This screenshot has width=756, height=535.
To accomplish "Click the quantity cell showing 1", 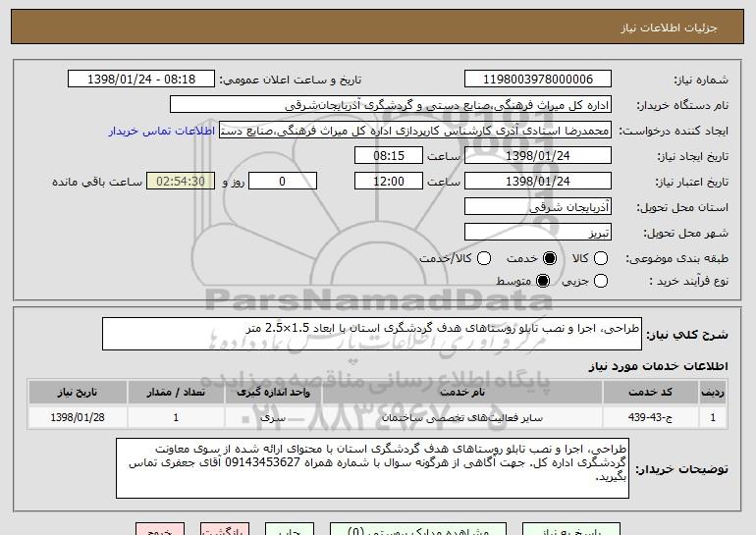I will (176, 417).
